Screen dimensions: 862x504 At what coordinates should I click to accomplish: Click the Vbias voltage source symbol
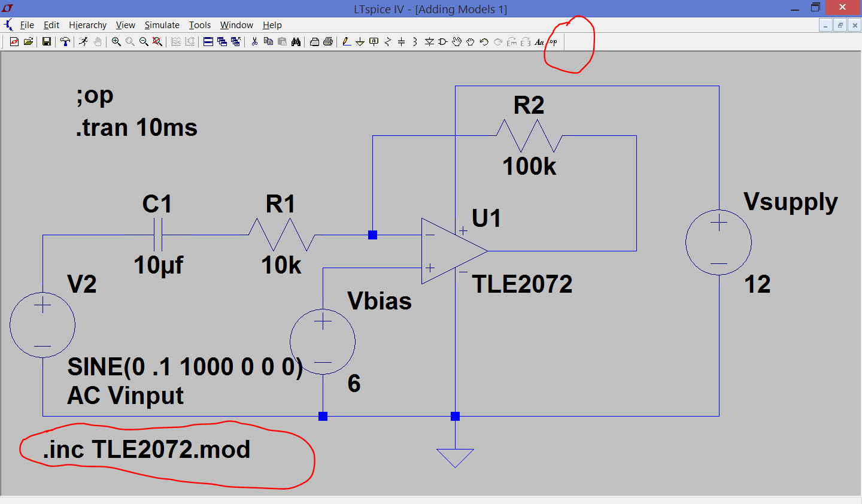pyautogui.click(x=323, y=342)
